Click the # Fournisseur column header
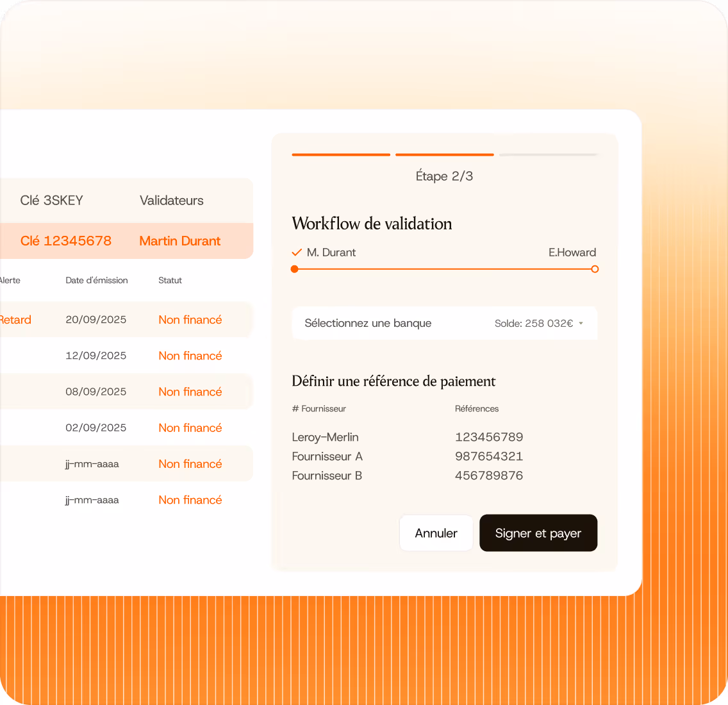The image size is (728, 705). pos(319,409)
